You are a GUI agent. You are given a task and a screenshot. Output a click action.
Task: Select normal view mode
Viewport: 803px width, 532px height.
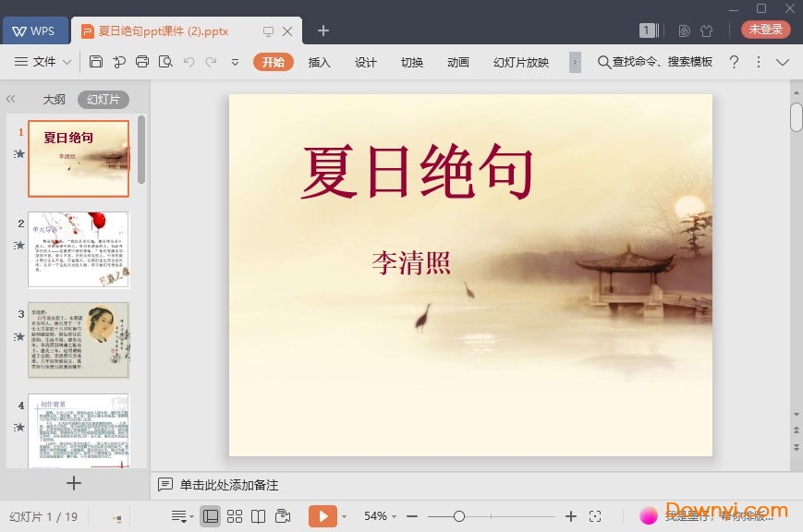[209, 515]
